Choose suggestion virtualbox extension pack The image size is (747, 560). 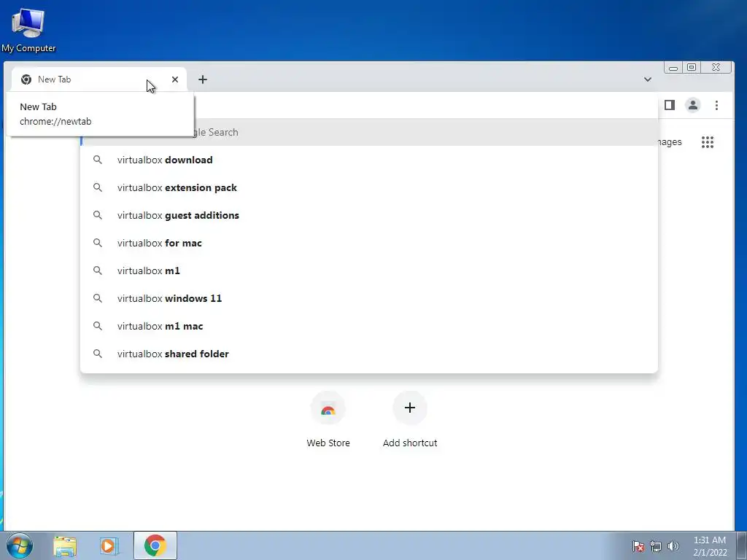click(369, 187)
